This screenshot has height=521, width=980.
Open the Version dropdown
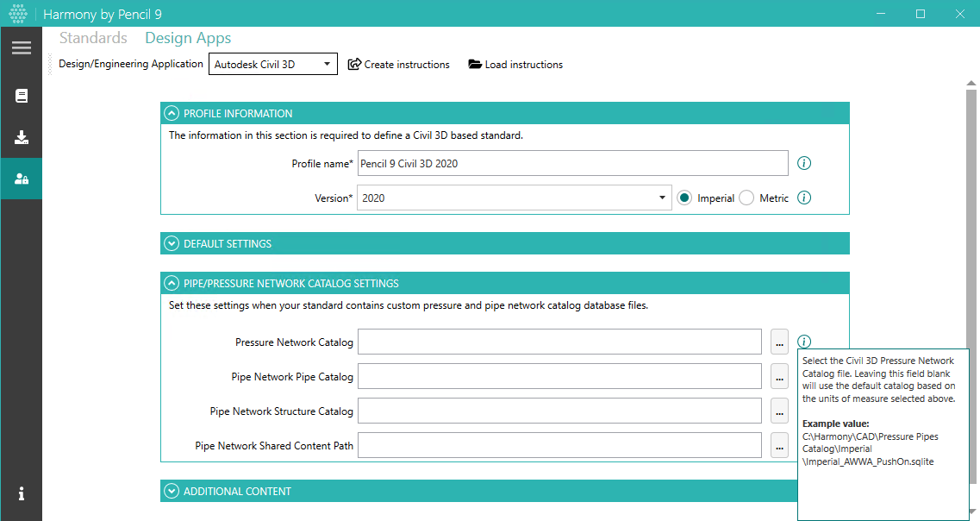[515, 198]
